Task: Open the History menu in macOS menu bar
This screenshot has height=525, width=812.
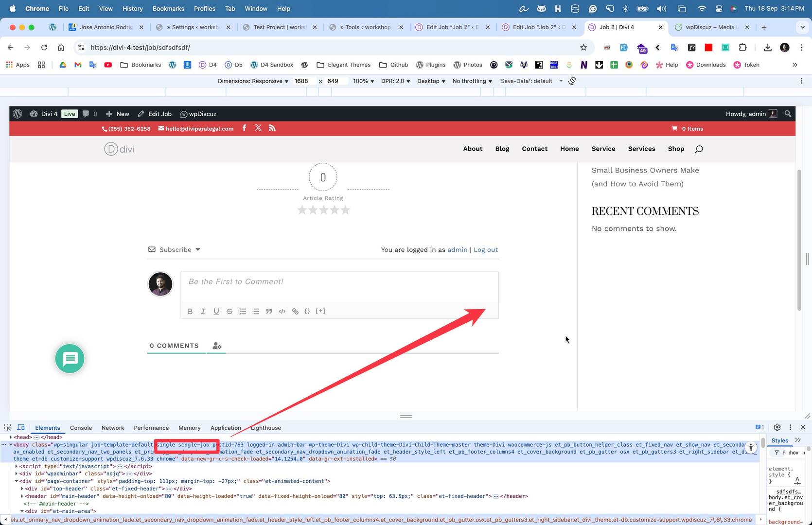Action: point(132,8)
